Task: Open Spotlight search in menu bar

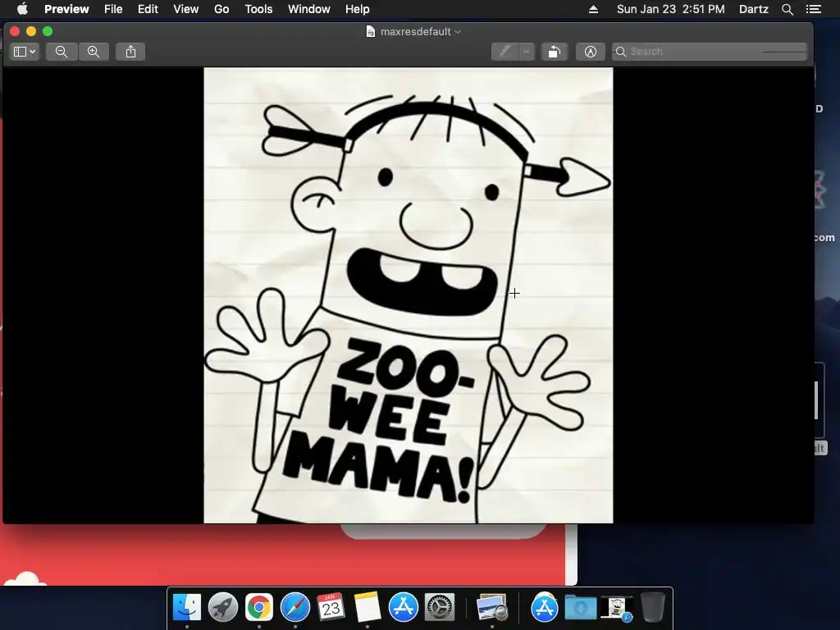Action: coord(787,9)
